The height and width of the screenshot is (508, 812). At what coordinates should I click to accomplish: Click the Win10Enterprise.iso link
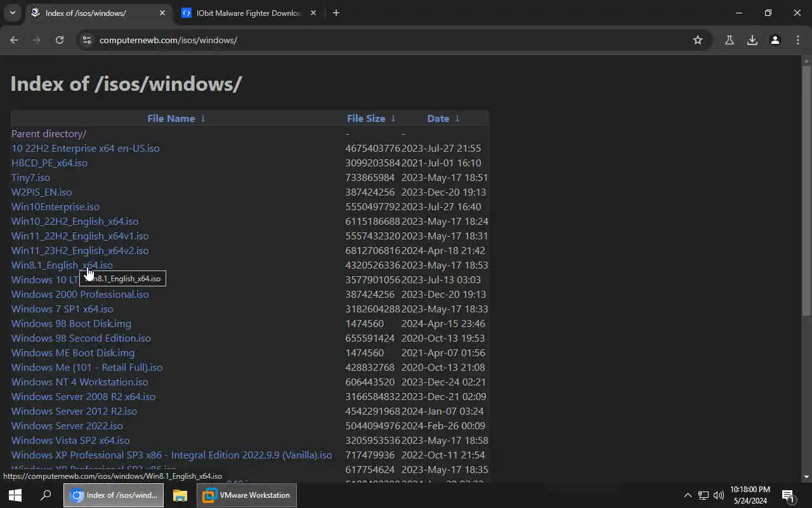tap(55, 206)
